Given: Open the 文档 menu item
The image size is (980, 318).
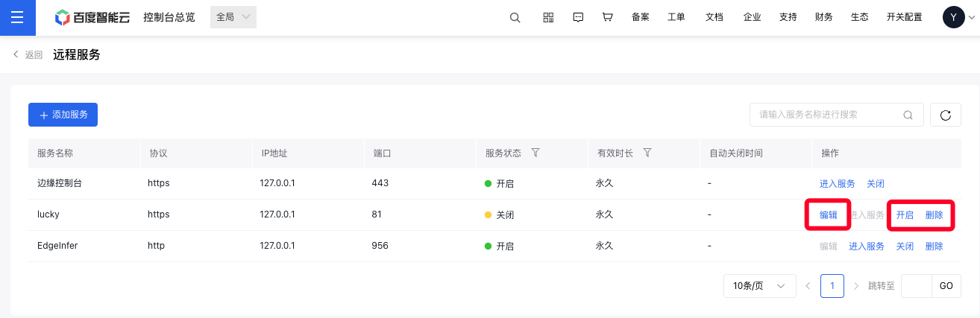Looking at the screenshot, I should pyautogui.click(x=714, y=17).
